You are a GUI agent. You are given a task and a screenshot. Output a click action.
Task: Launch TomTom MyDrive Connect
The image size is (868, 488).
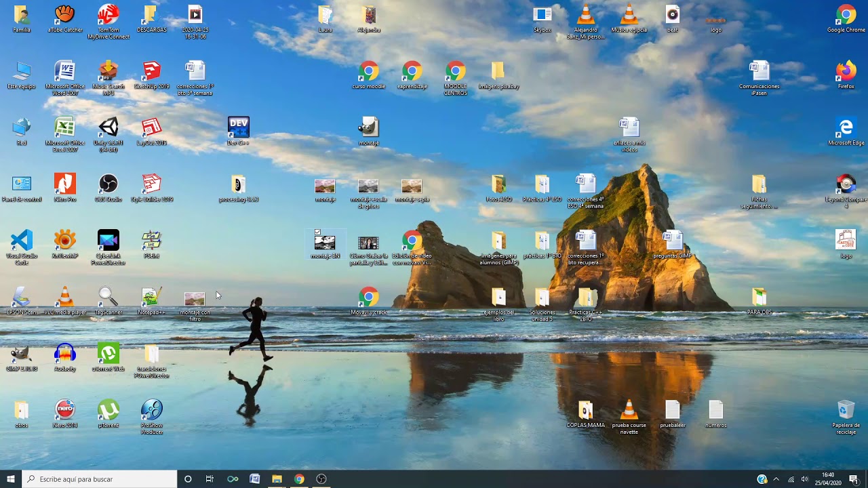pos(108,22)
